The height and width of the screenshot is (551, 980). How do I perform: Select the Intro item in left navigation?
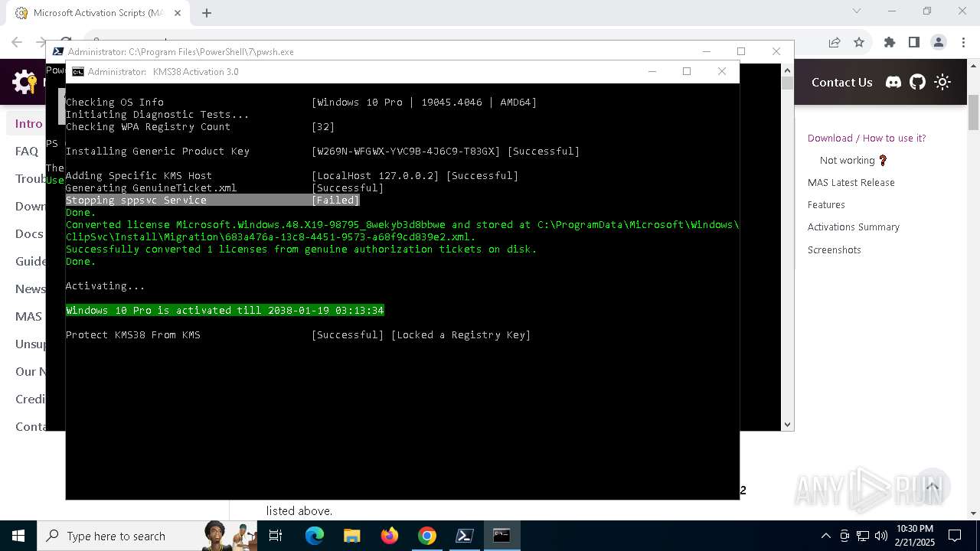[28, 123]
